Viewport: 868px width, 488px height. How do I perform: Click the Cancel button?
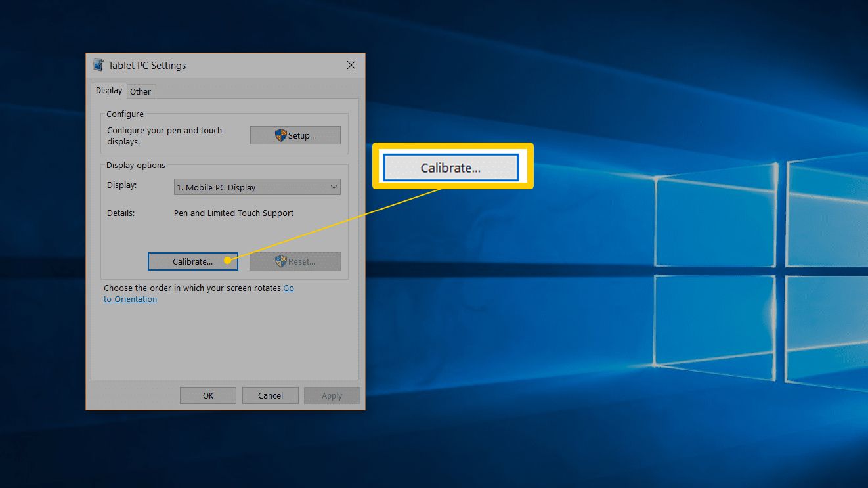(x=271, y=395)
